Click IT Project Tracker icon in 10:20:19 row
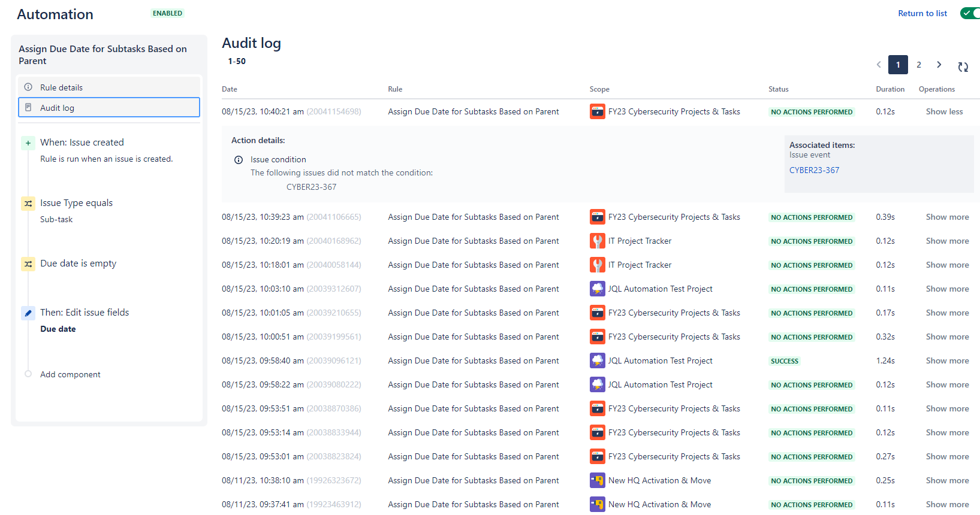The width and height of the screenshot is (980, 515). tap(598, 241)
